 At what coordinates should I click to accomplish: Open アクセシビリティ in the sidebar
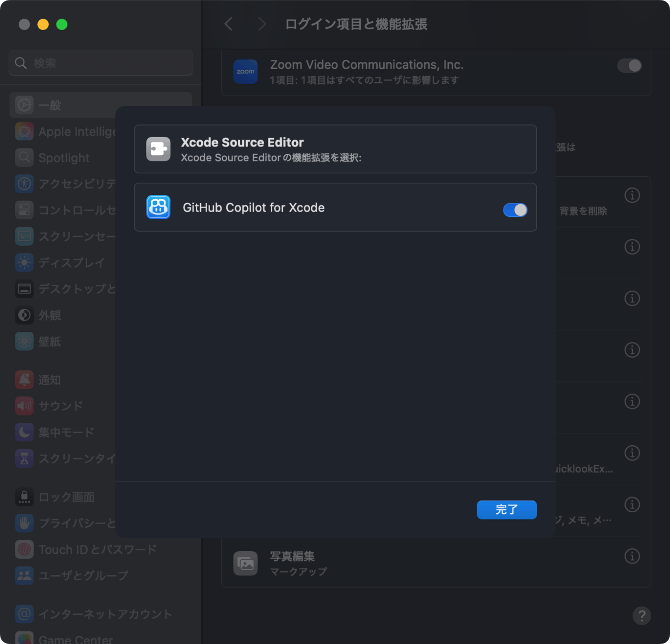[66, 183]
